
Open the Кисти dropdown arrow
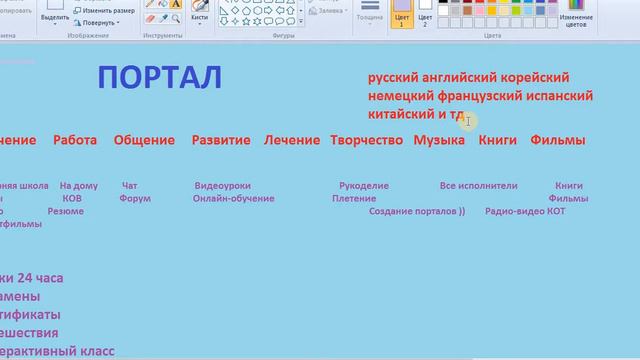click(x=200, y=24)
